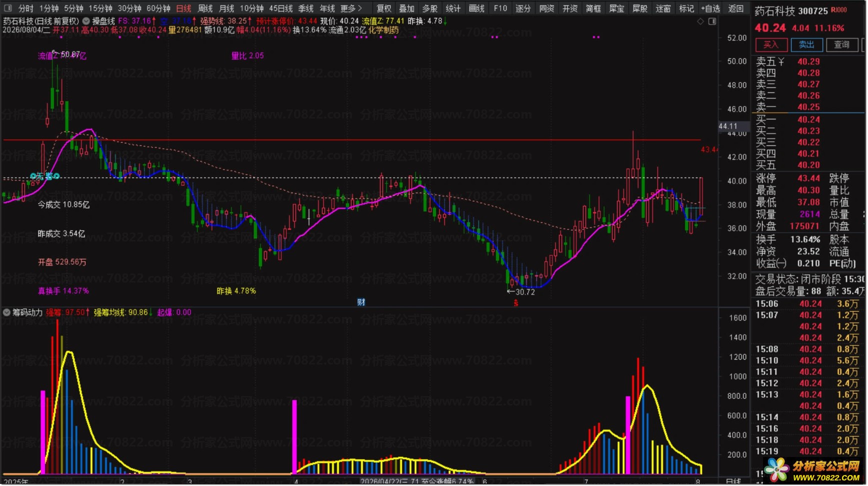Screen dimensions: 868x486
Task: Select the 30分钟 period tab
Action: [129, 8]
